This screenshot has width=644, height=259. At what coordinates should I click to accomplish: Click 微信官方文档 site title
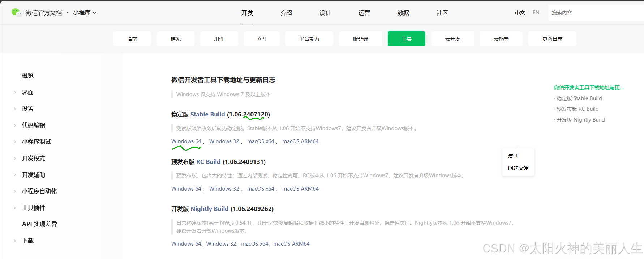click(44, 13)
